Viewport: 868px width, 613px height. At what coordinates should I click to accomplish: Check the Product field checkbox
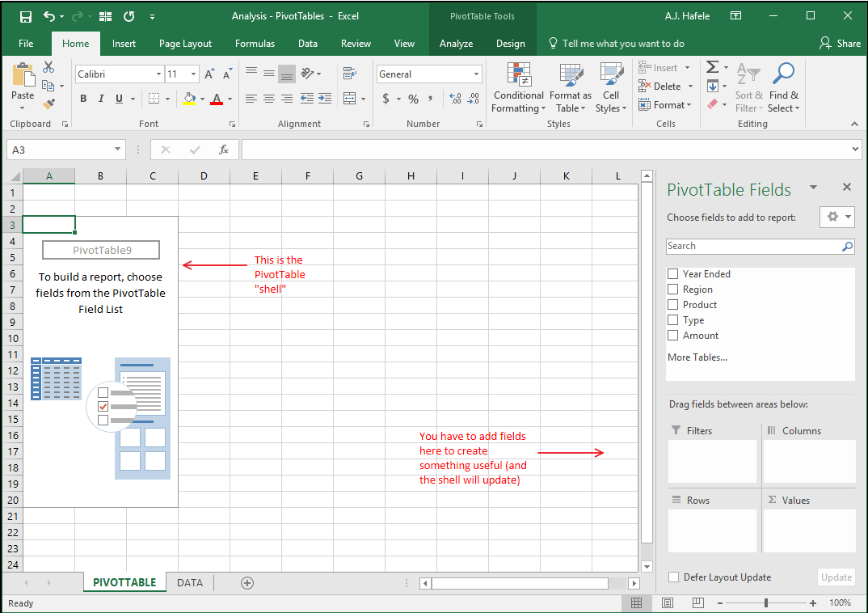point(672,305)
